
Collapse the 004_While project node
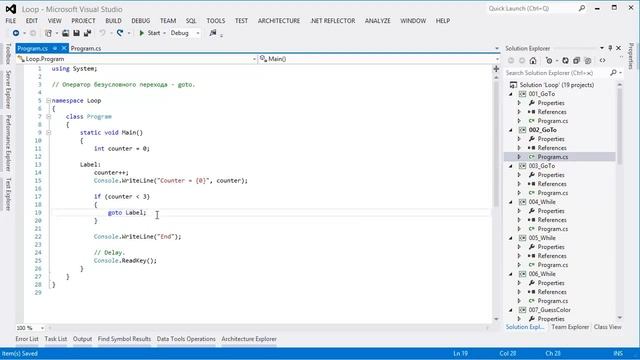click(x=511, y=202)
